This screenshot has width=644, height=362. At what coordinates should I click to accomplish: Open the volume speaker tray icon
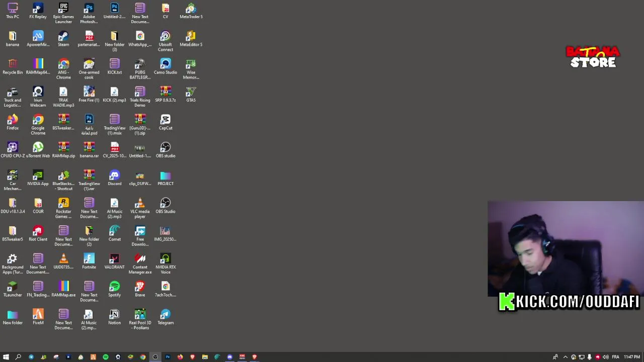[605, 357]
